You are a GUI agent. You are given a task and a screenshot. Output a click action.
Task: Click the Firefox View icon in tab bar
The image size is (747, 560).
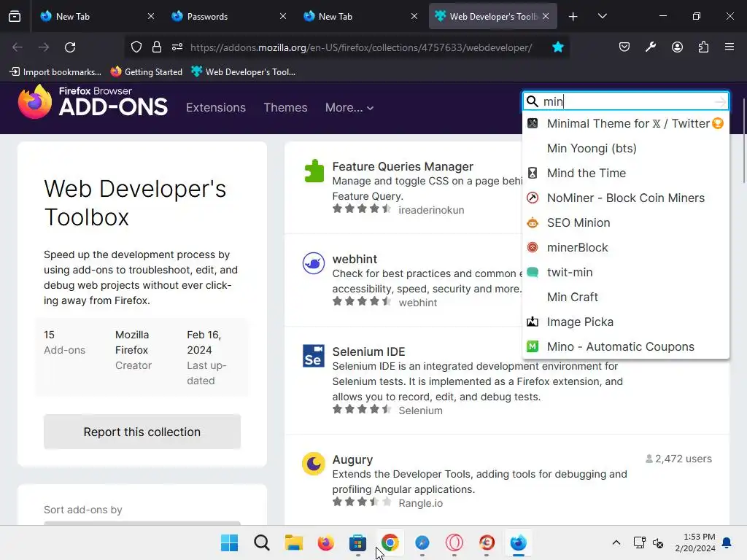click(x=15, y=16)
